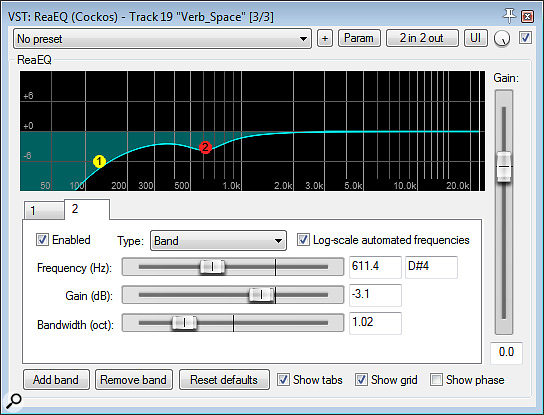Expand the band Type dropdown
544x415 pixels.
click(218, 240)
